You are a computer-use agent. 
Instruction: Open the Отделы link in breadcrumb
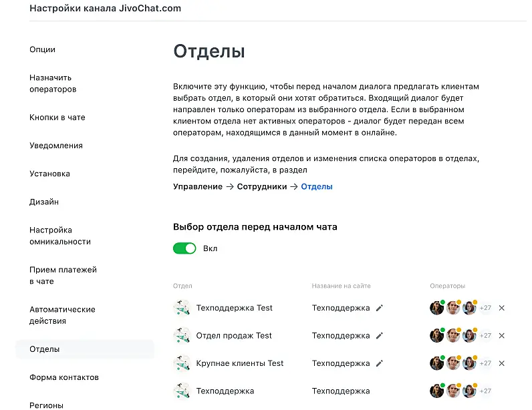click(x=317, y=187)
